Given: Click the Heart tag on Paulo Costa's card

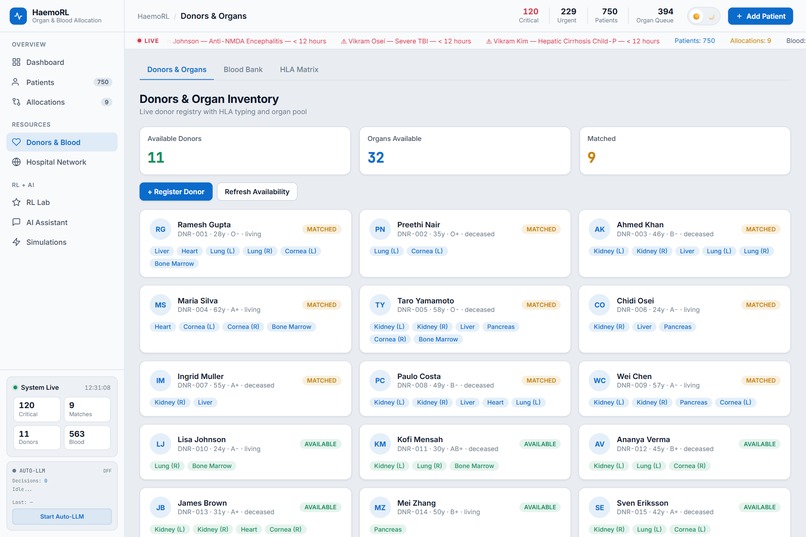Looking at the screenshot, I should click(x=495, y=402).
